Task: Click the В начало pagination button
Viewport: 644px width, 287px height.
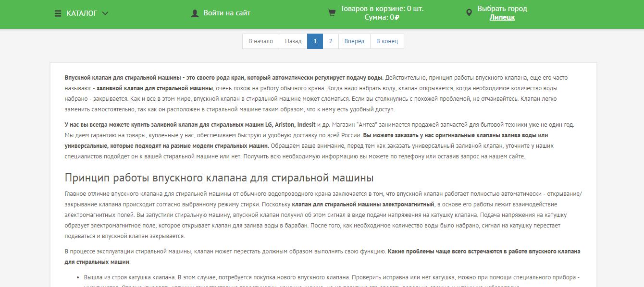Action: tap(260, 41)
